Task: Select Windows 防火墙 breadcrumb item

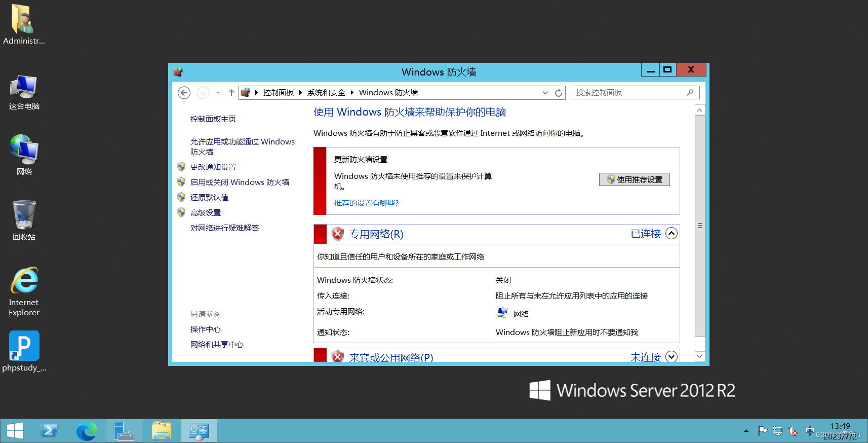Action: (x=388, y=92)
